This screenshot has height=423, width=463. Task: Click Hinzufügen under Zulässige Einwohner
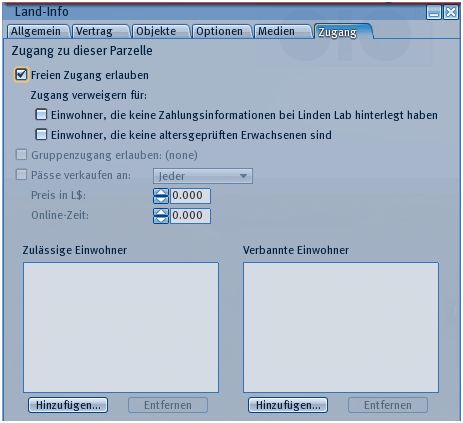[68, 405]
